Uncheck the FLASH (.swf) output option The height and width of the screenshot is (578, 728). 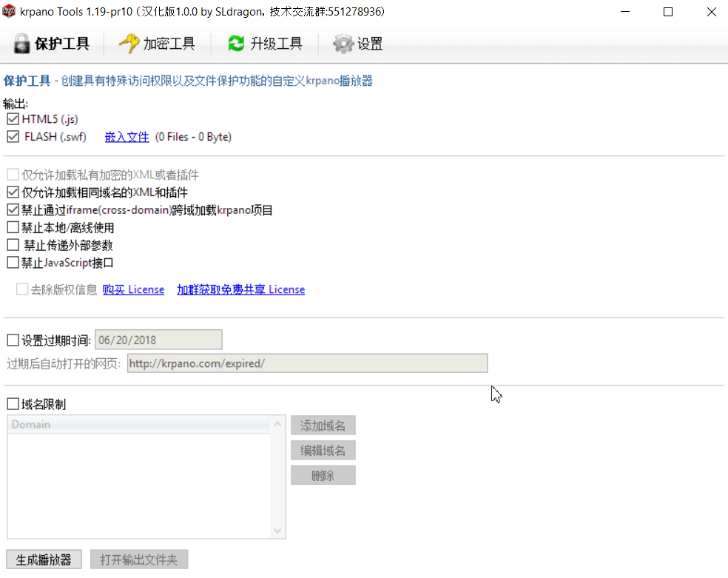(x=12, y=136)
